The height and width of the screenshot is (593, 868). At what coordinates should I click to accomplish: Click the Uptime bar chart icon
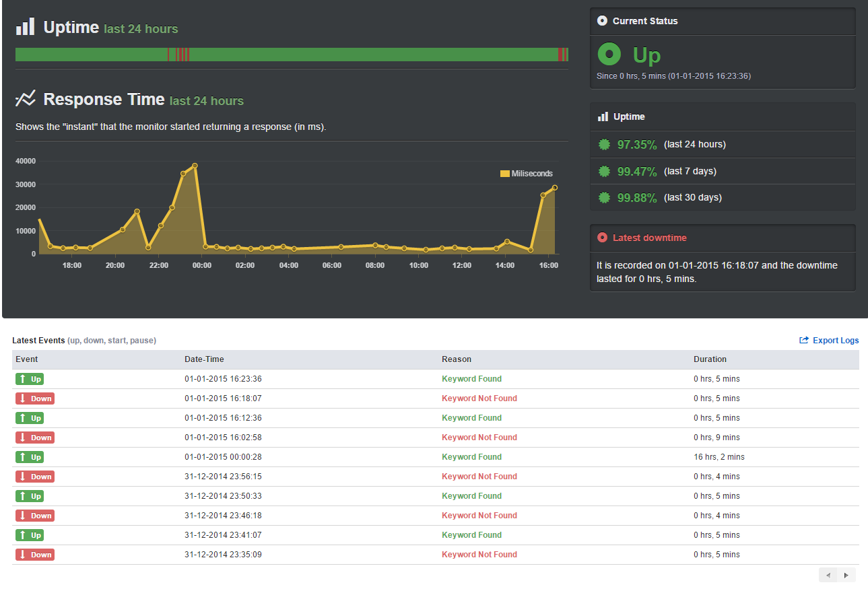point(25,27)
